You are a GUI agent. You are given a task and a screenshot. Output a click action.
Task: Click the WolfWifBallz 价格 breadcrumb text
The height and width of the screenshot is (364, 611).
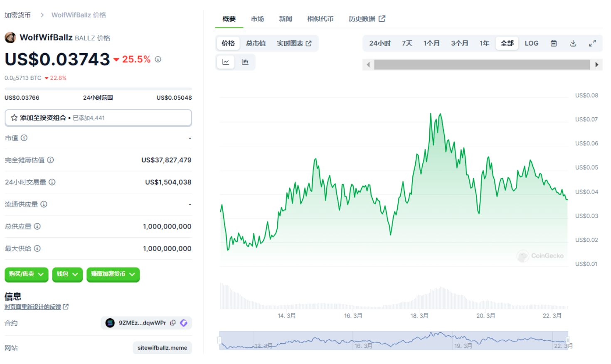click(x=79, y=15)
